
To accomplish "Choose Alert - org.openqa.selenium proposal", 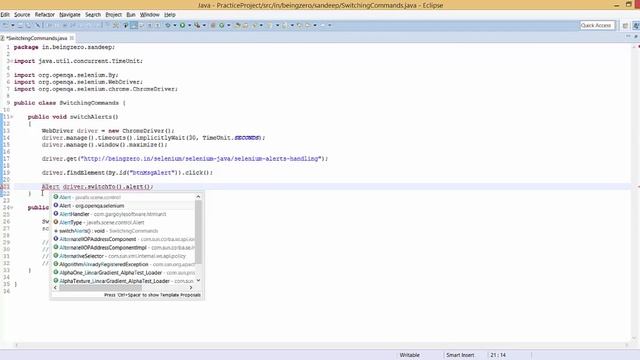I will 123,206.
